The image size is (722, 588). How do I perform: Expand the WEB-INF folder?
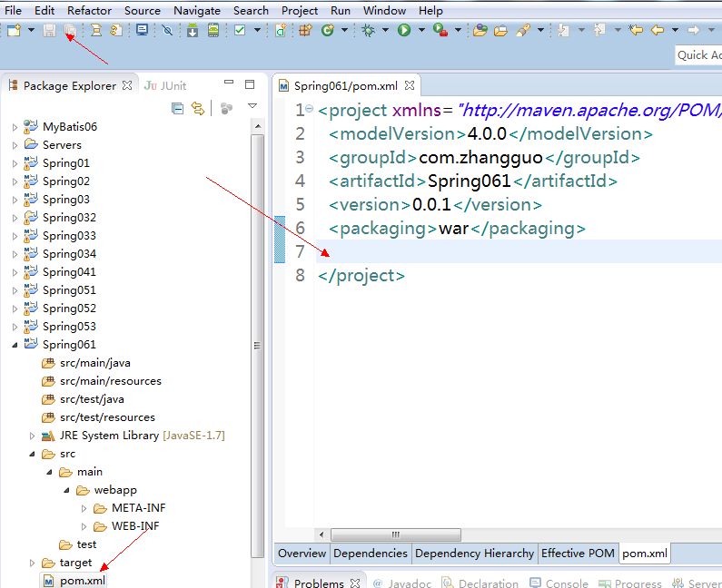84,526
